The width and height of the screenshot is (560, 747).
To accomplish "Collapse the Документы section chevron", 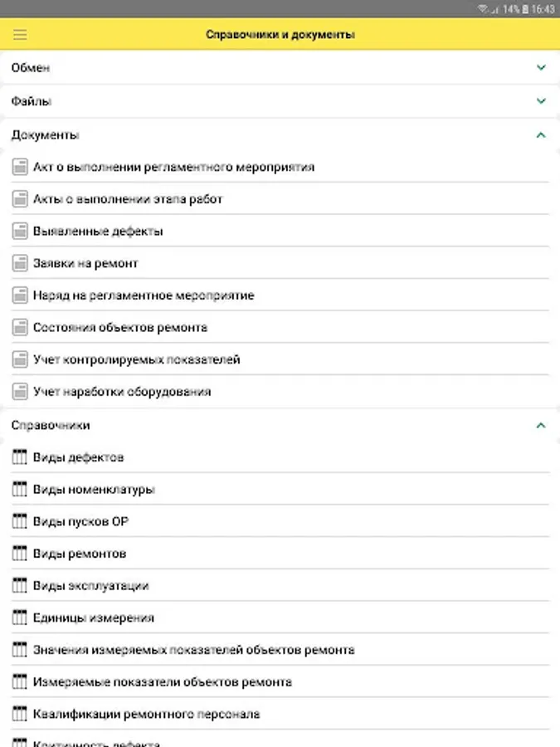I will tap(541, 134).
